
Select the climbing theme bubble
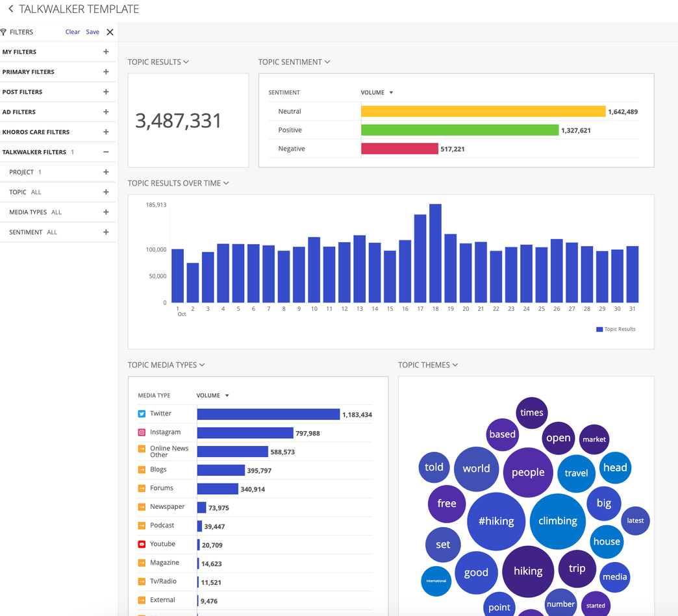point(558,521)
